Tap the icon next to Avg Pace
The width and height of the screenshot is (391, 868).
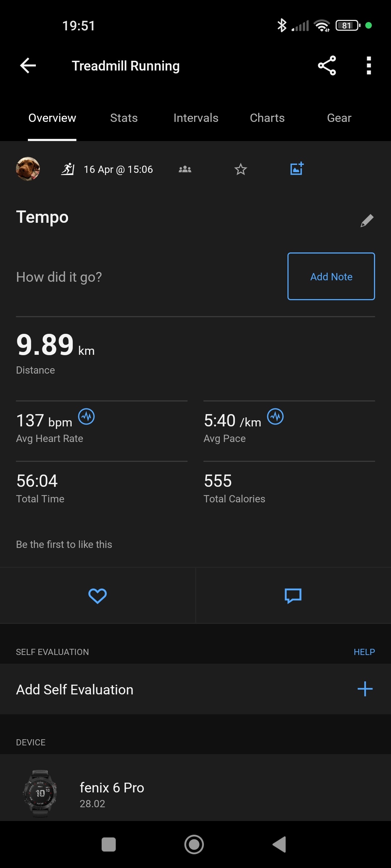[x=275, y=417]
